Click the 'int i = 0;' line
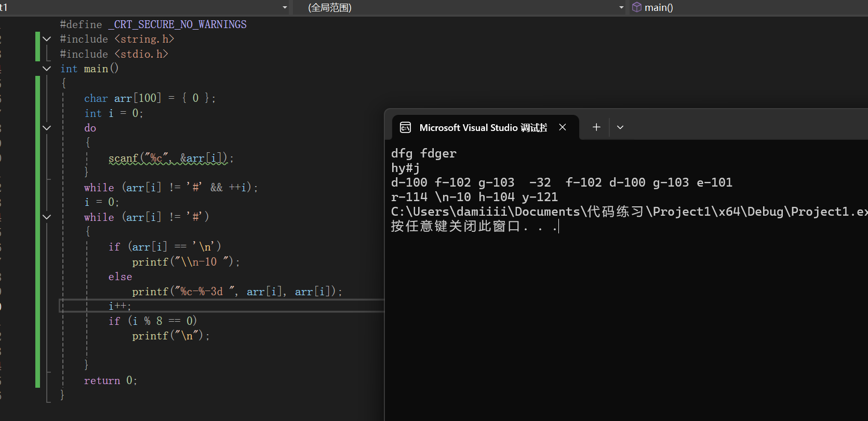Image resolution: width=868 pixels, height=421 pixels. (113, 113)
